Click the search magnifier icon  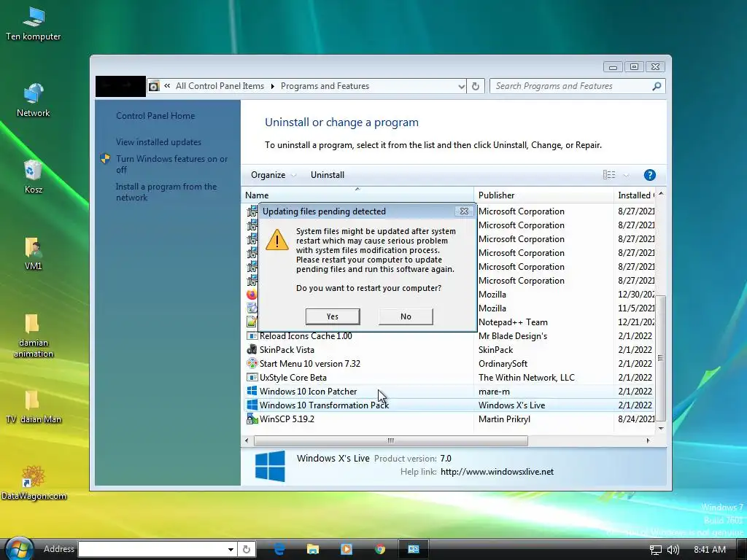point(657,86)
